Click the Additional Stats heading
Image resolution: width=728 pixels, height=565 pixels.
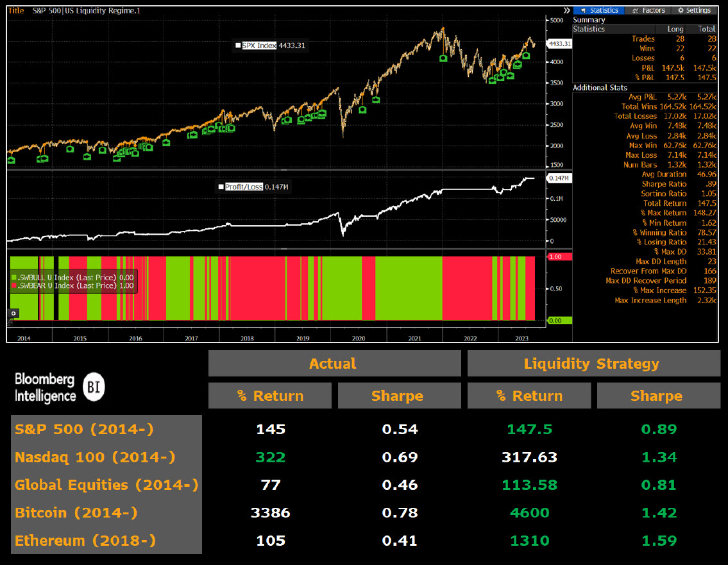[x=600, y=88]
